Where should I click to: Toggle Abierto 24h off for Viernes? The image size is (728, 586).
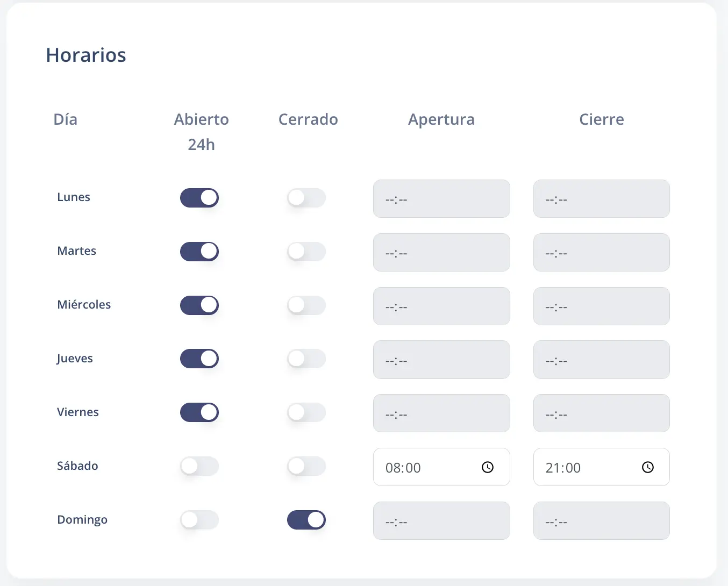[x=199, y=412]
